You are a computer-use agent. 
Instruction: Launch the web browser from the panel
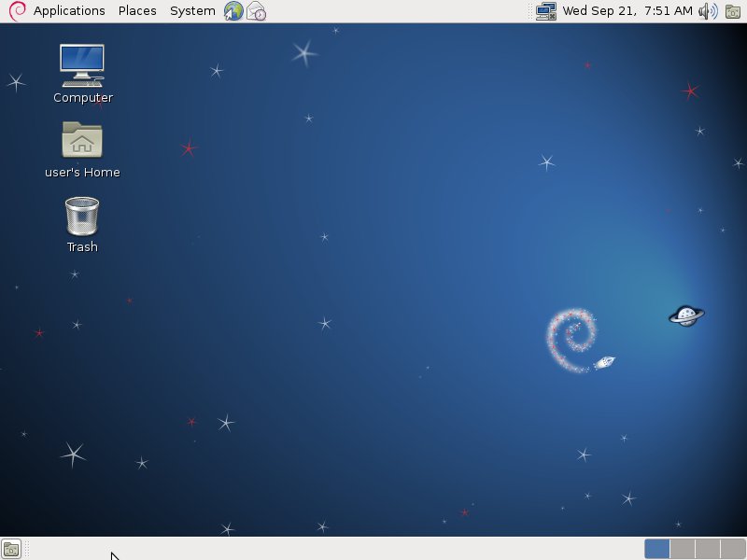233,11
